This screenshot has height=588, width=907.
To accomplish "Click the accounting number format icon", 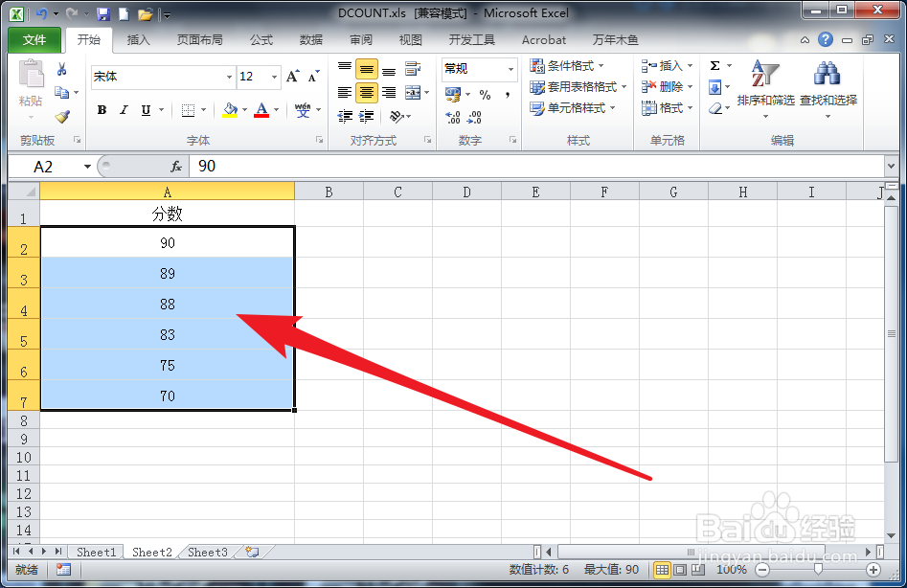I will [x=453, y=94].
